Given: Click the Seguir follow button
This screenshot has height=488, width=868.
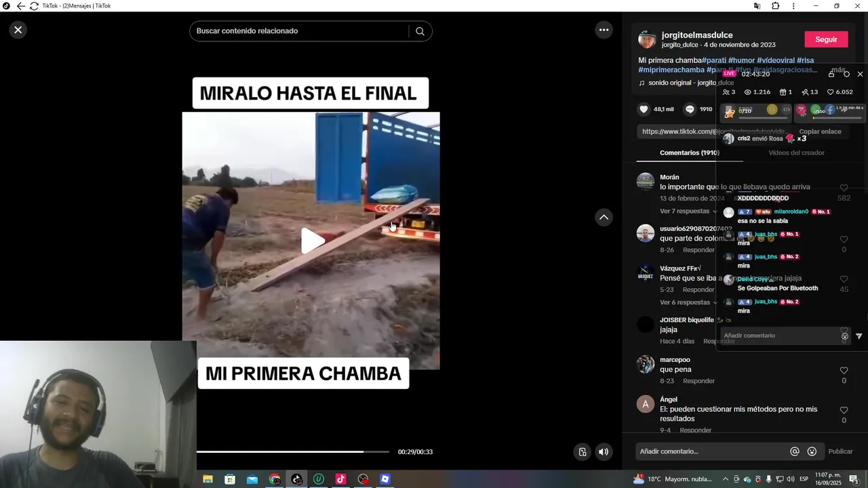Looking at the screenshot, I should (826, 39).
